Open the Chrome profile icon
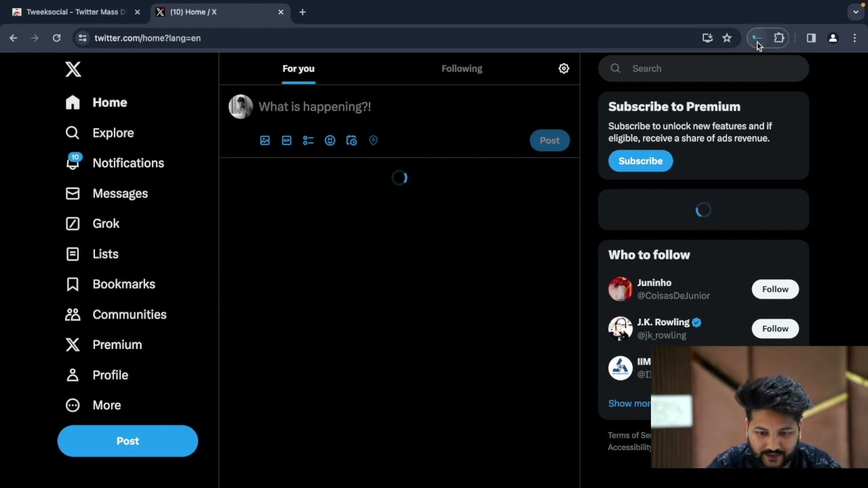The height and width of the screenshot is (488, 868). (833, 38)
